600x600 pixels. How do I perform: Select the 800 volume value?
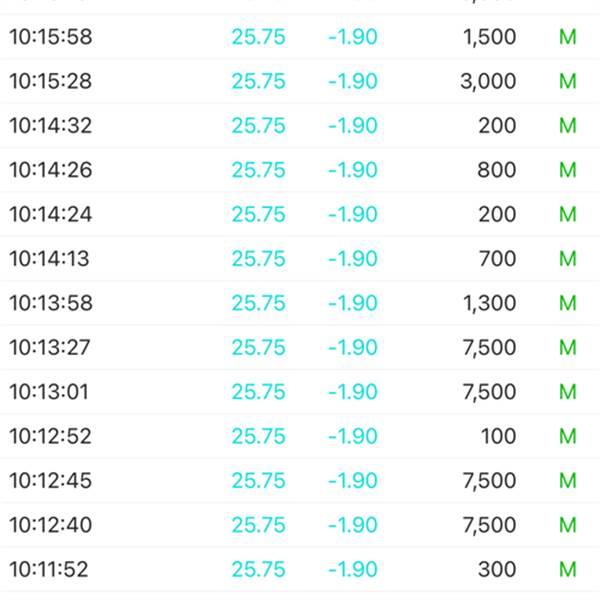(x=497, y=170)
